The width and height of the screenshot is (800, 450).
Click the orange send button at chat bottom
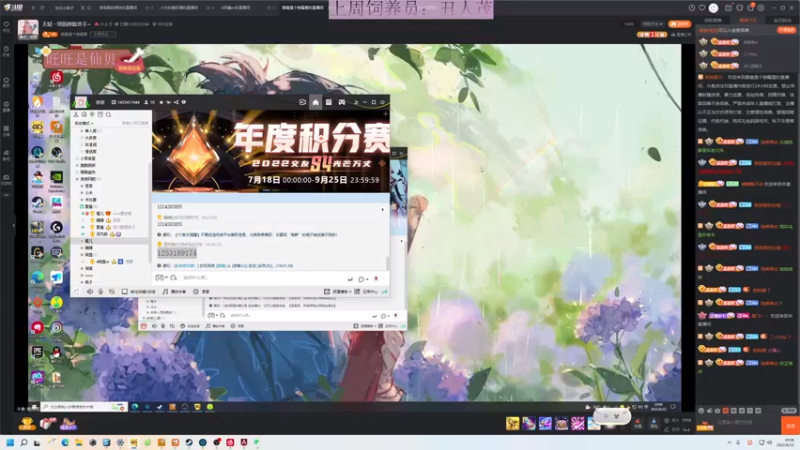click(790, 426)
